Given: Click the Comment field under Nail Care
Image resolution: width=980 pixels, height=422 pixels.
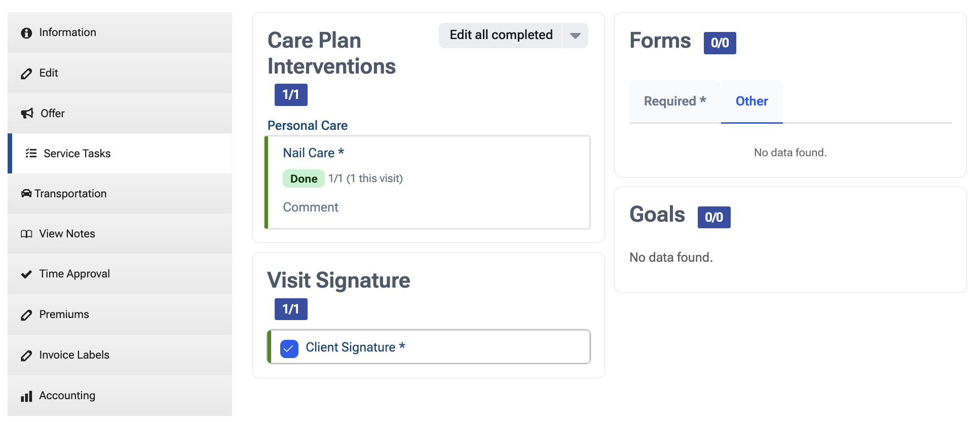Looking at the screenshot, I should tap(311, 207).
